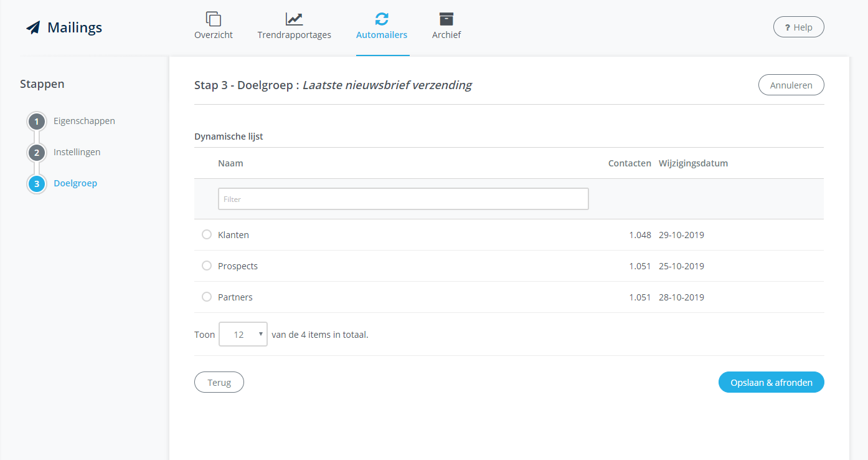Viewport: 868px width, 460px height.
Task: Click the 1.048 contacts value
Action: coord(640,235)
